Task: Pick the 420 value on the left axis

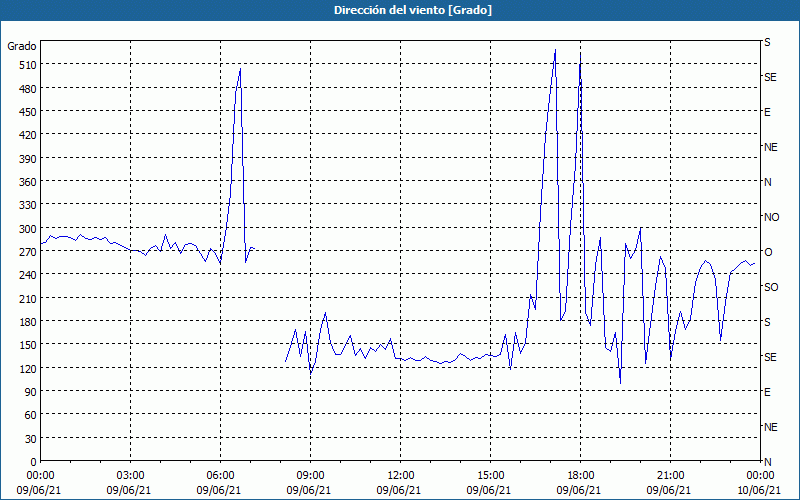Action: tap(28, 135)
